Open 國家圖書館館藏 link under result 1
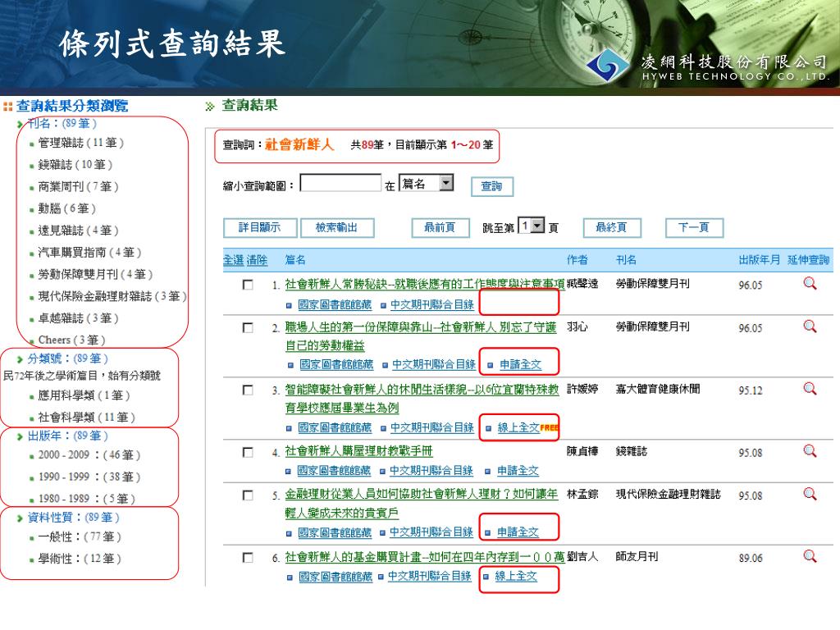This screenshot has width=840, height=630. coord(335,305)
